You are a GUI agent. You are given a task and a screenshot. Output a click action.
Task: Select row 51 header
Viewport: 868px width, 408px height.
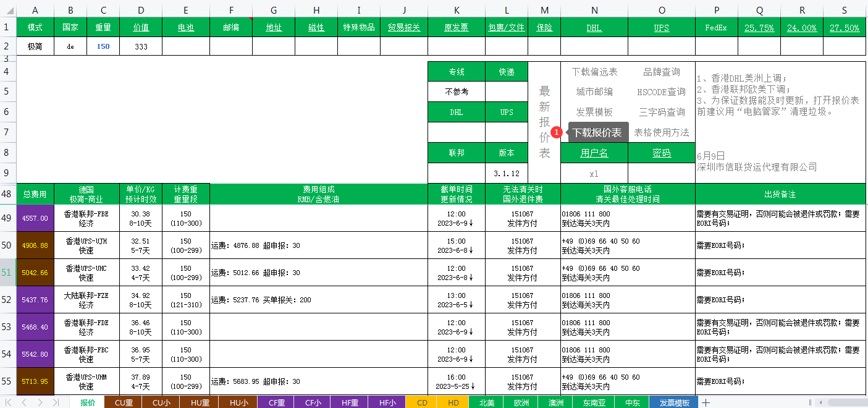coord(7,272)
